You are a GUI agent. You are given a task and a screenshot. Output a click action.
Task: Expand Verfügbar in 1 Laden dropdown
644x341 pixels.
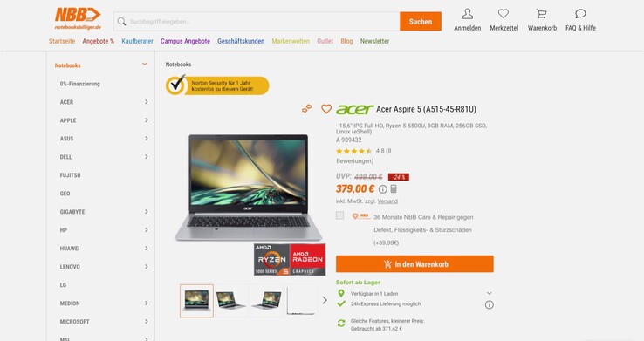click(x=490, y=293)
